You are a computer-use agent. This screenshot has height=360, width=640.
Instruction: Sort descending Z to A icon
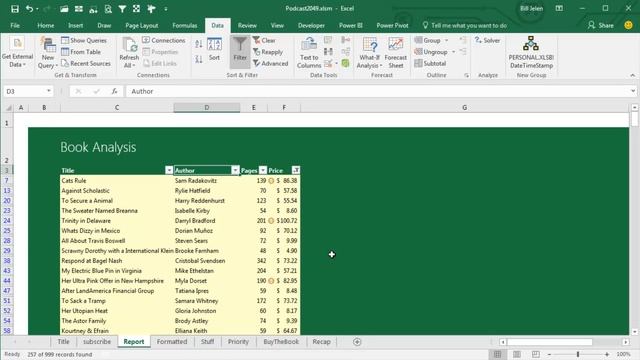tap(199, 59)
